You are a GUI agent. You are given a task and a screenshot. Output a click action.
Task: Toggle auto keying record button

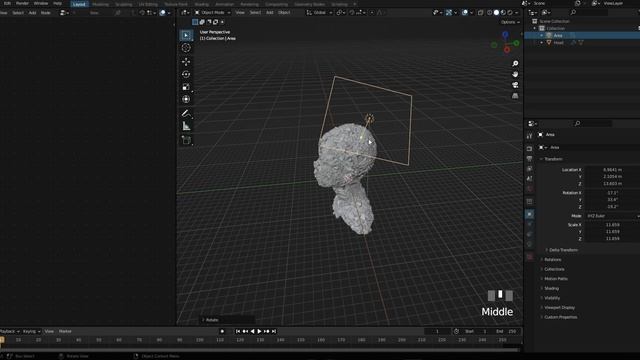[222, 331]
